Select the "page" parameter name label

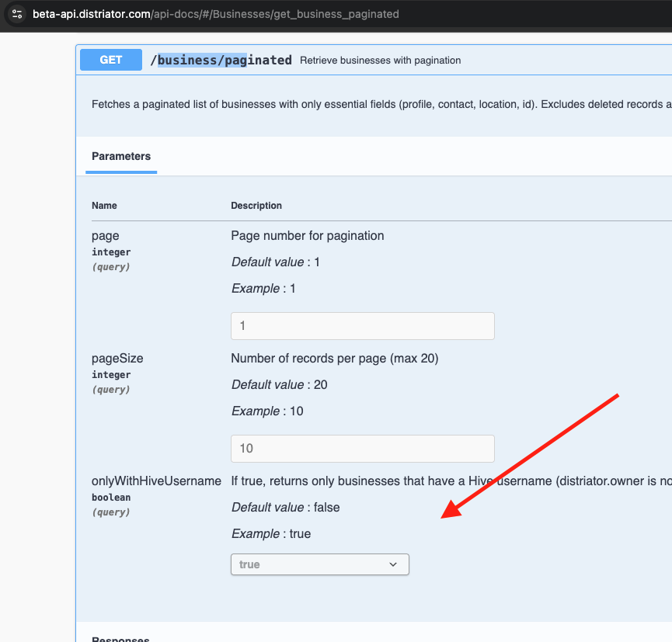tap(106, 235)
